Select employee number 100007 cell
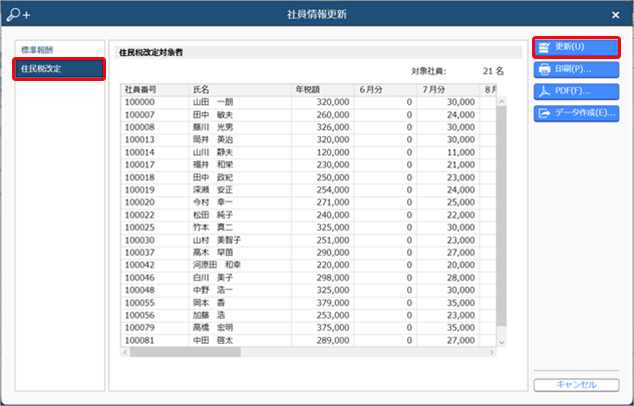This screenshot has width=634, height=406. [x=154, y=115]
